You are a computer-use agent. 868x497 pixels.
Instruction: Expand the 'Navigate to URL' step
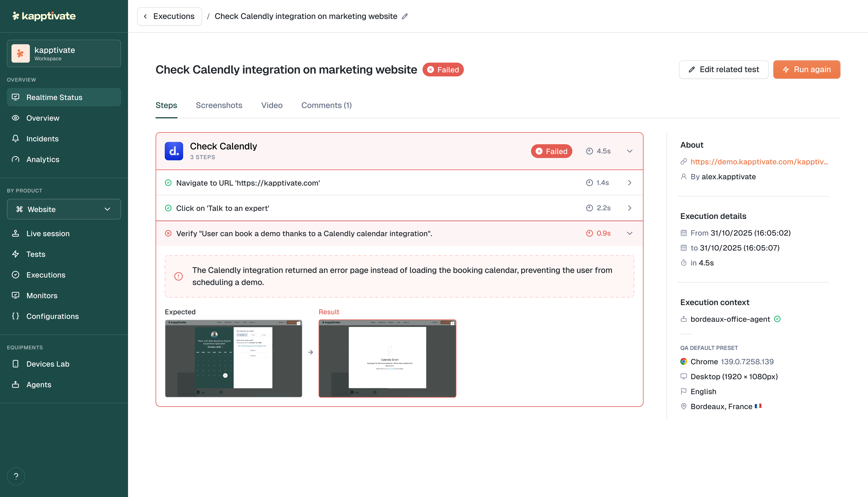[630, 183]
